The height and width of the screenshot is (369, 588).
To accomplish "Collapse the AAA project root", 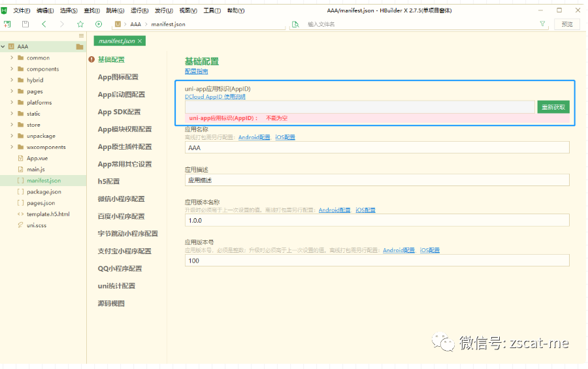I will (3, 46).
